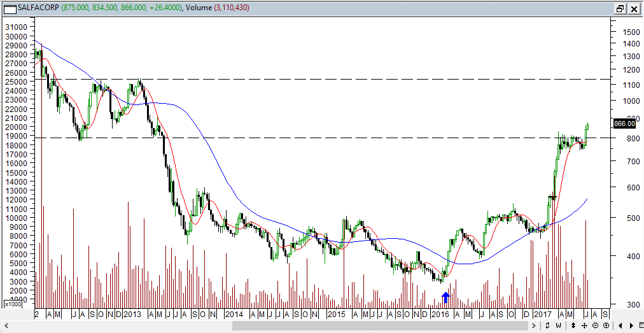Zoom out with the minus circle icon
Screen dimensions: 644x333
(595, 325)
